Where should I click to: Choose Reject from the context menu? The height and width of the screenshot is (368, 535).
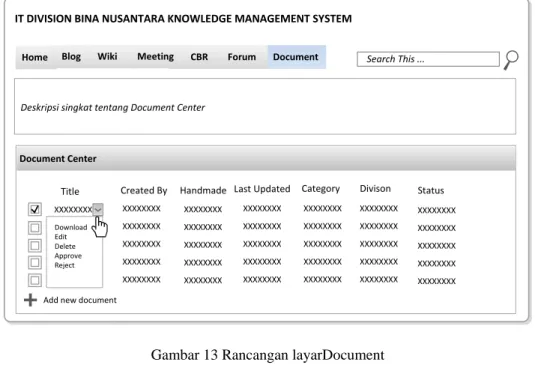64,265
